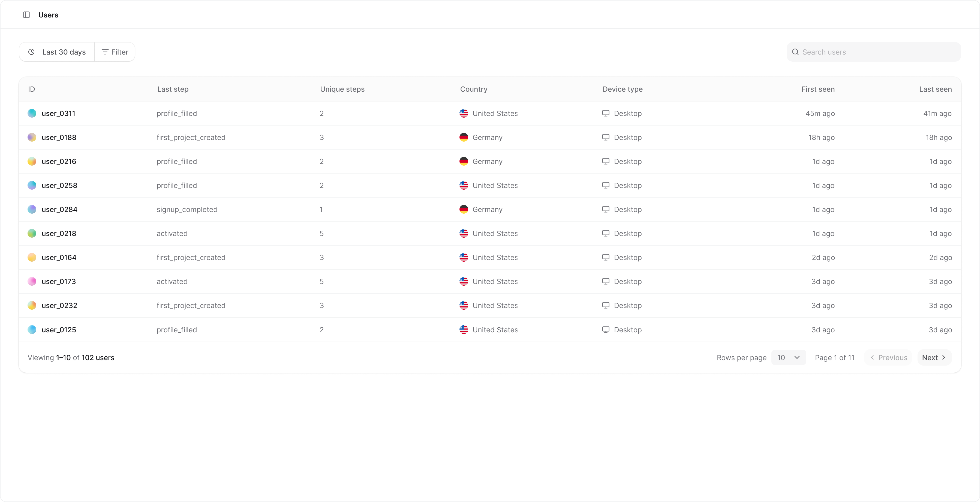Go to the Next page
The image size is (980, 502).
934,357
